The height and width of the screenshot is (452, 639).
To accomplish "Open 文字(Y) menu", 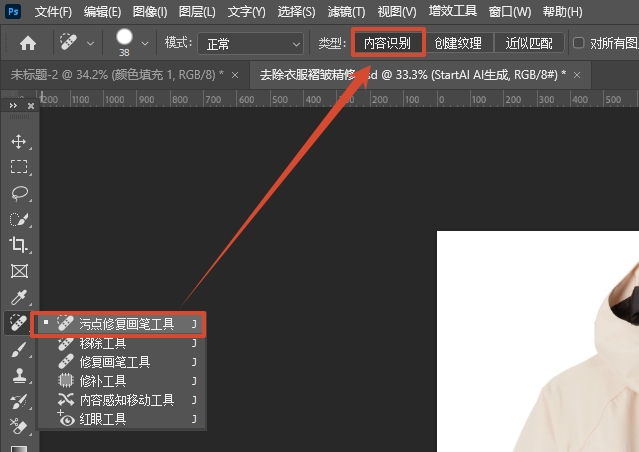I will pyautogui.click(x=247, y=12).
